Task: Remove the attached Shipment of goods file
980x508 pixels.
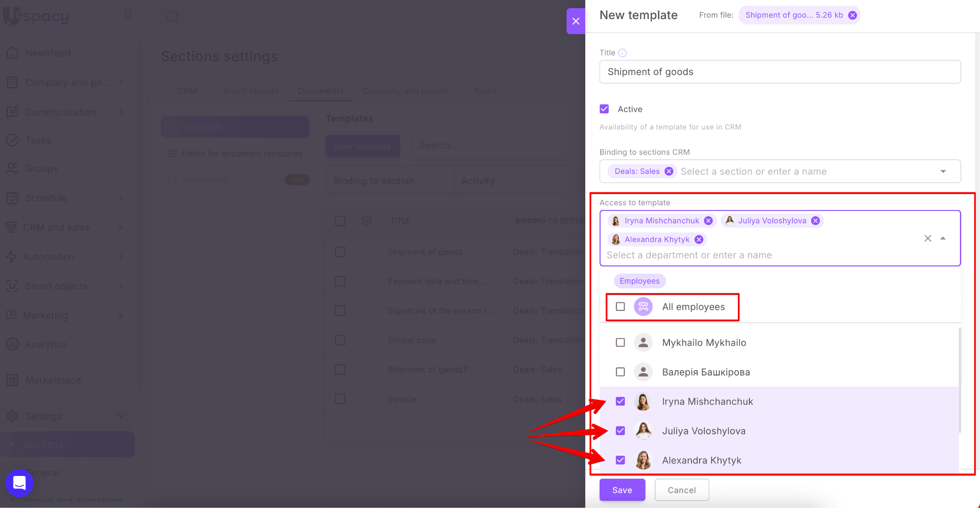Action: click(x=852, y=15)
